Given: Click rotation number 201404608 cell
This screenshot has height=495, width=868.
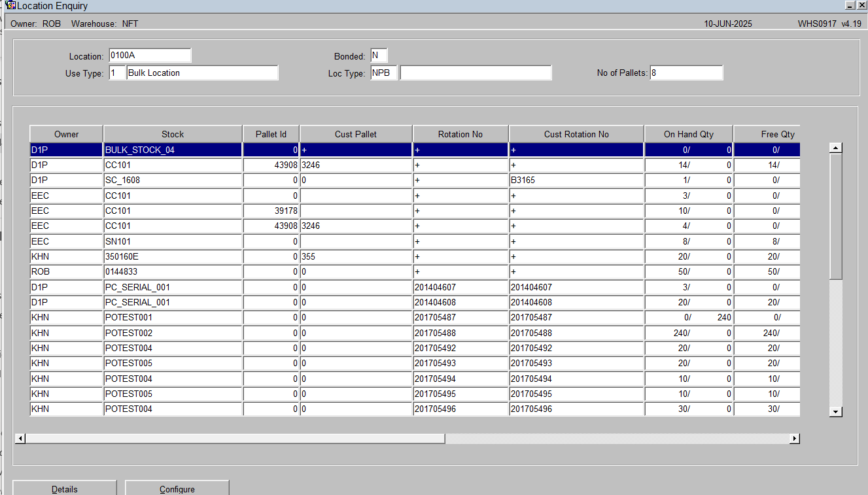Looking at the screenshot, I should pos(460,302).
